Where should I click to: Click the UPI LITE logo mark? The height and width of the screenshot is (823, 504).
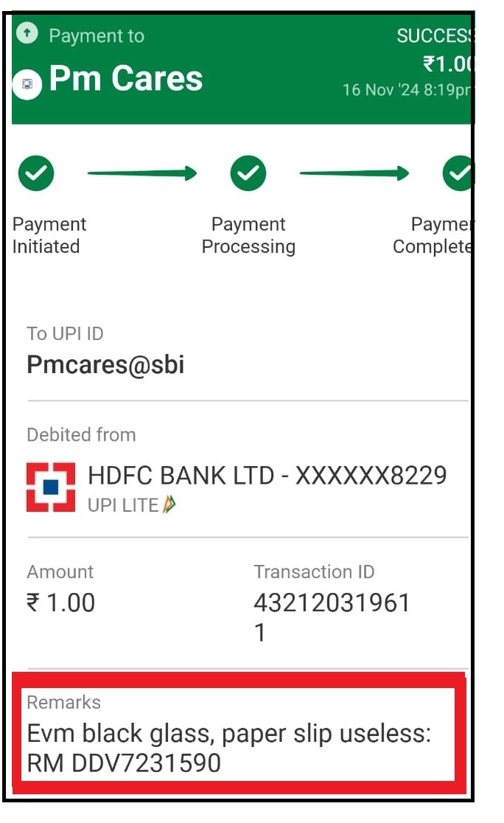tap(169, 505)
